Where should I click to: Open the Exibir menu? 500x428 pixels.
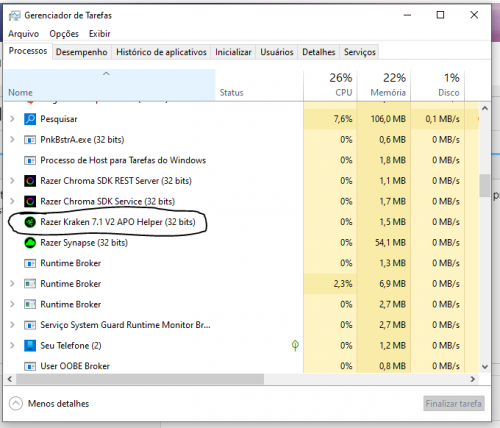[99, 34]
